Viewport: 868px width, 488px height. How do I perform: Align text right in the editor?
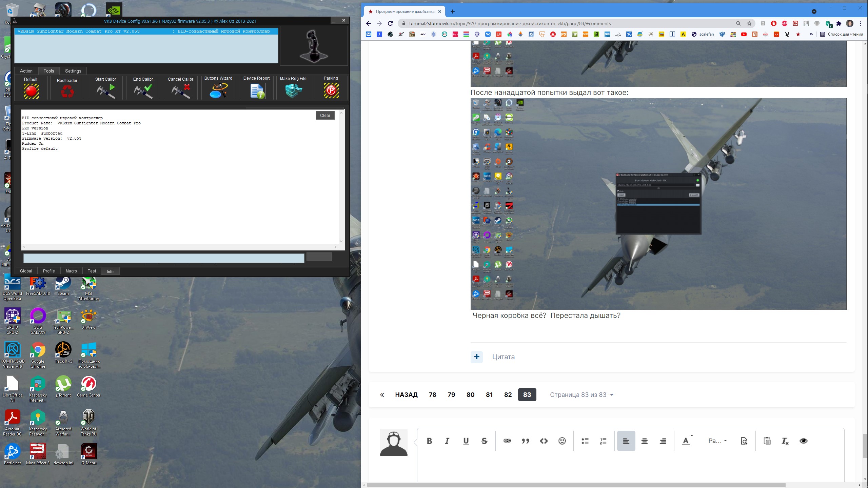click(663, 441)
